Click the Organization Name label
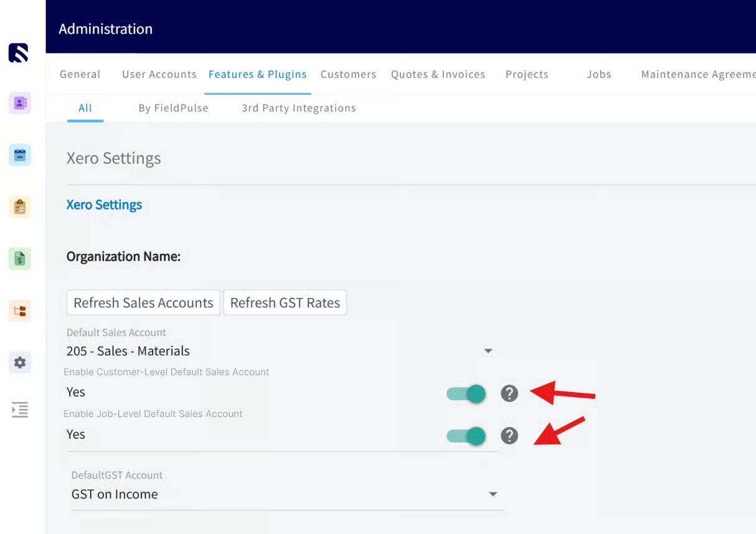756x534 pixels. click(x=123, y=256)
